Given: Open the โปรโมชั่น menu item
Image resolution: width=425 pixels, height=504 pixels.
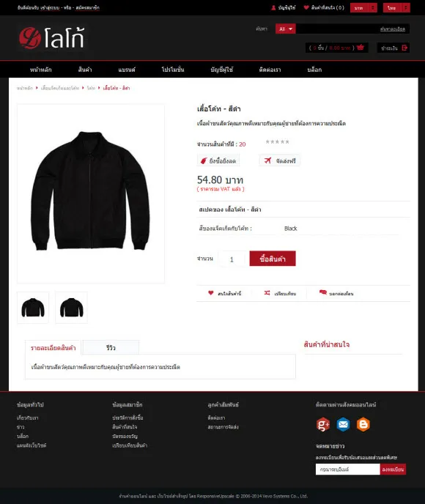Looking at the screenshot, I should click(173, 70).
